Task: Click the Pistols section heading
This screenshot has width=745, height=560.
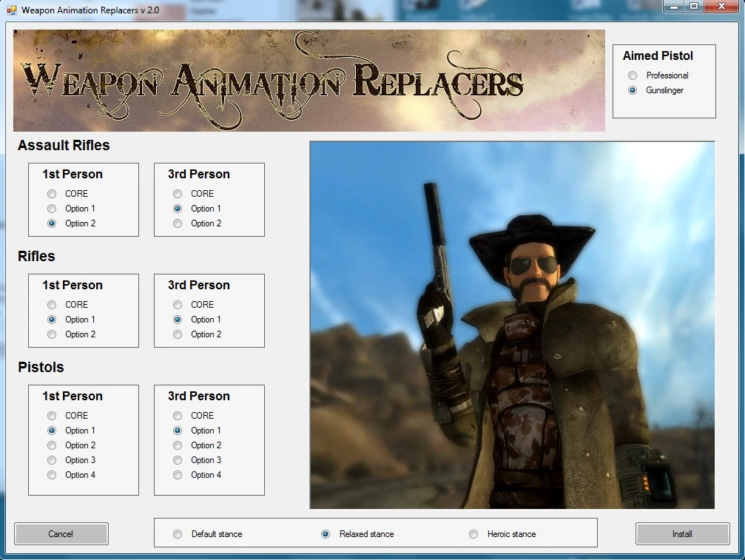Action: pyautogui.click(x=41, y=367)
